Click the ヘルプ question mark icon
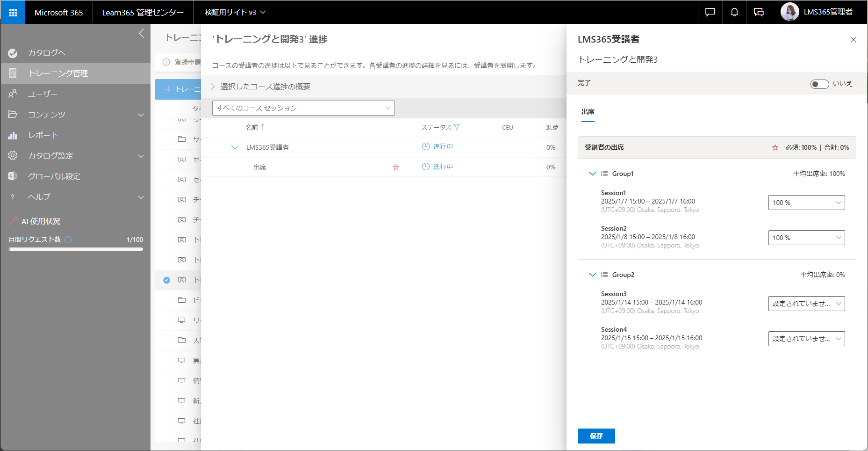868x451 pixels. point(13,197)
